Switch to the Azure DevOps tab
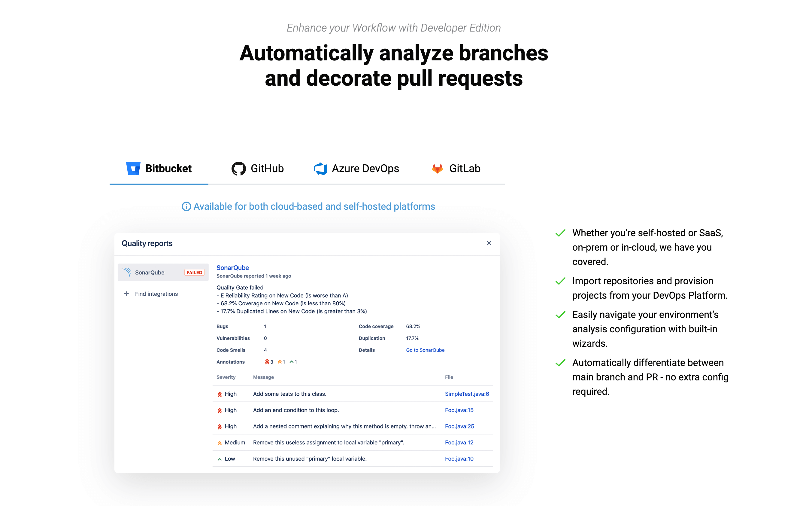The height and width of the screenshot is (506, 812). tap(356, 169)
